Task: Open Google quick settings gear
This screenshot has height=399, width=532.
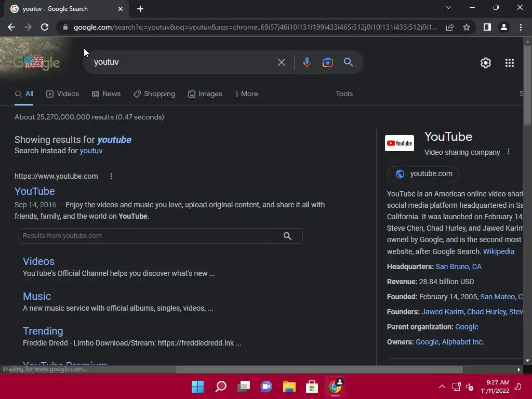Action: coord(486,63)
